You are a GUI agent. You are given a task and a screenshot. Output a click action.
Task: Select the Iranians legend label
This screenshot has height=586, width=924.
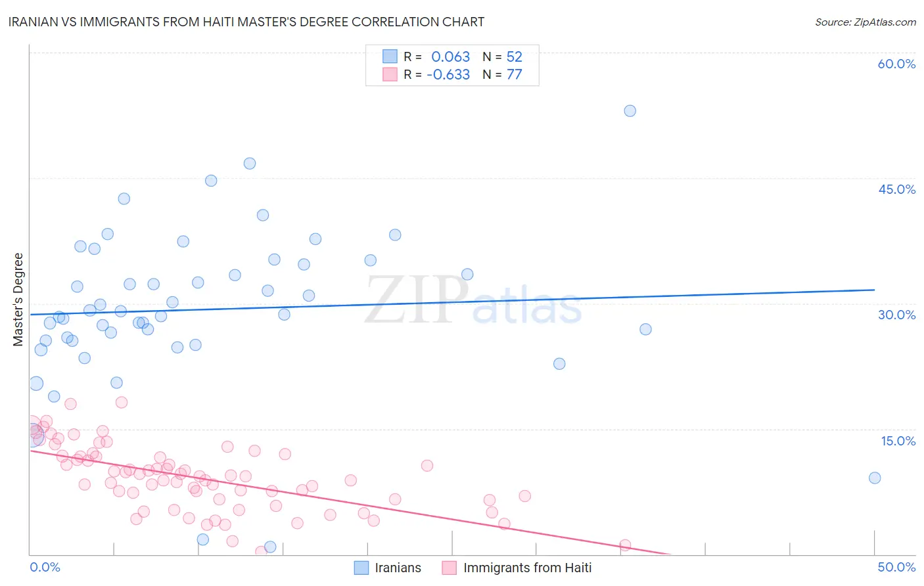pyautogui.click(x=398, y=568)
